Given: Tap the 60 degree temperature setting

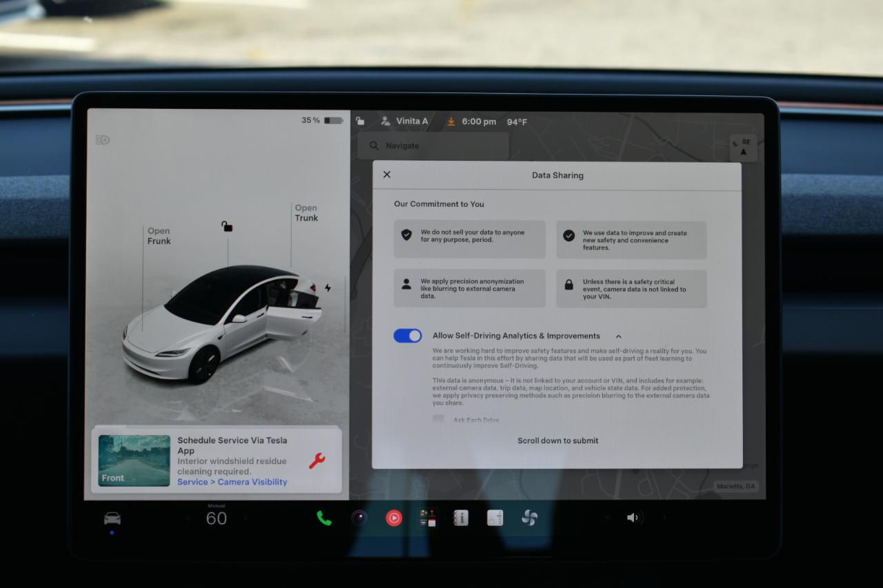Looking at the screenshot, I should pyautogui.click(x=217, y=518).
